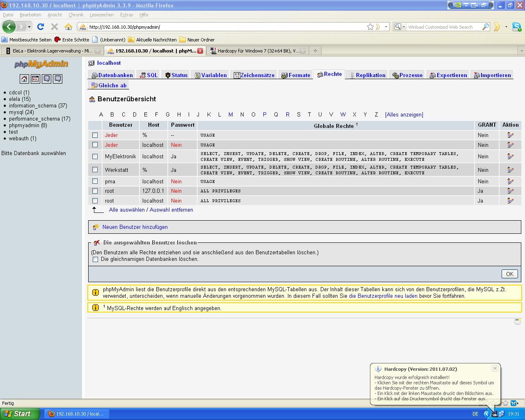Viewport: 525px width, 420px height.
Task: Open the Windows Start menu
Action: tap(20, 414)
